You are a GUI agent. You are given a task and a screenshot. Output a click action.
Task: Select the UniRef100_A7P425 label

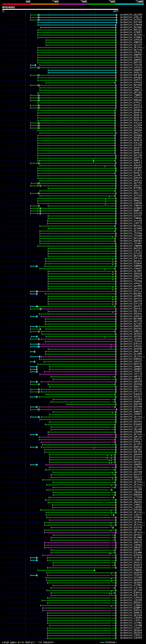131,40
